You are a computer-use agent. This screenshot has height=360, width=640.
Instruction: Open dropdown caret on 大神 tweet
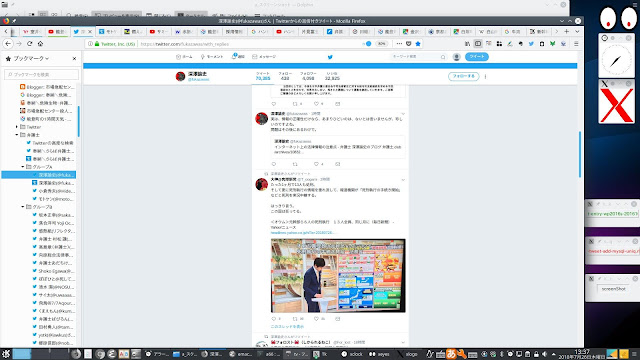click(403, 180)
